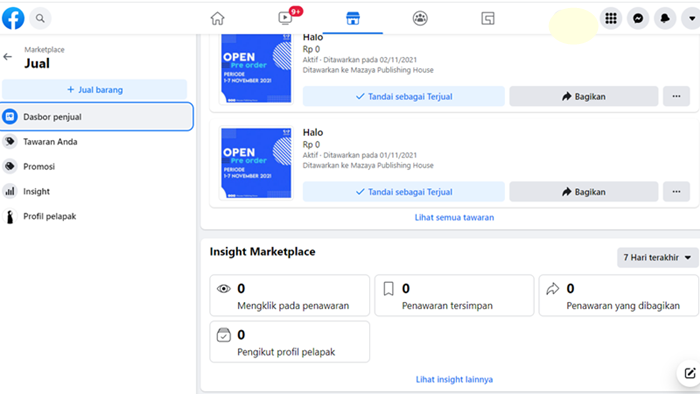Open Promosi in sidebar
Viewport: 700px width, 394px height.
click(96, 166)
